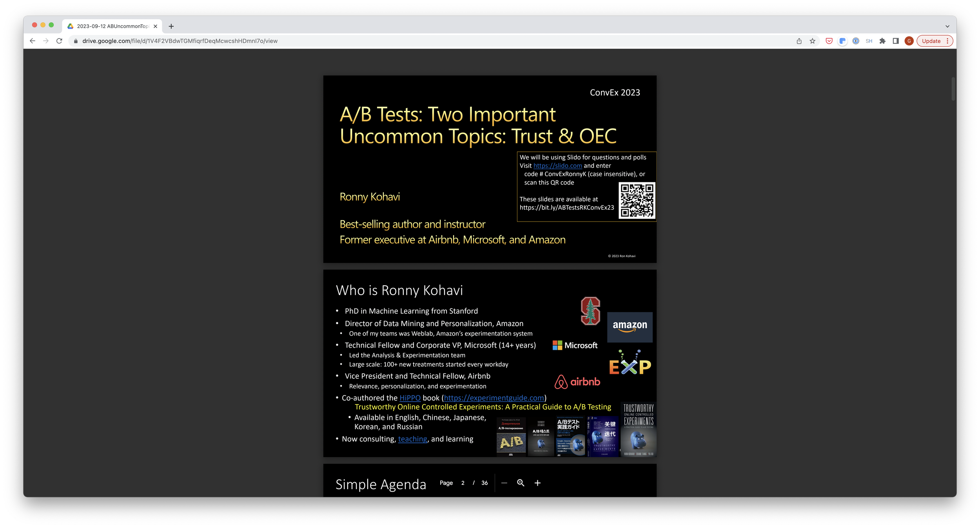Zoom out with the minus button
The width and height of the screenshot is (980, 528).
point(504,483)
